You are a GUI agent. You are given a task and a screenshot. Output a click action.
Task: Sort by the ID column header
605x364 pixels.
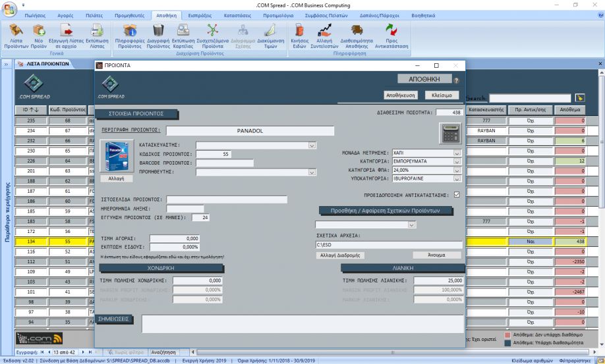31,110
